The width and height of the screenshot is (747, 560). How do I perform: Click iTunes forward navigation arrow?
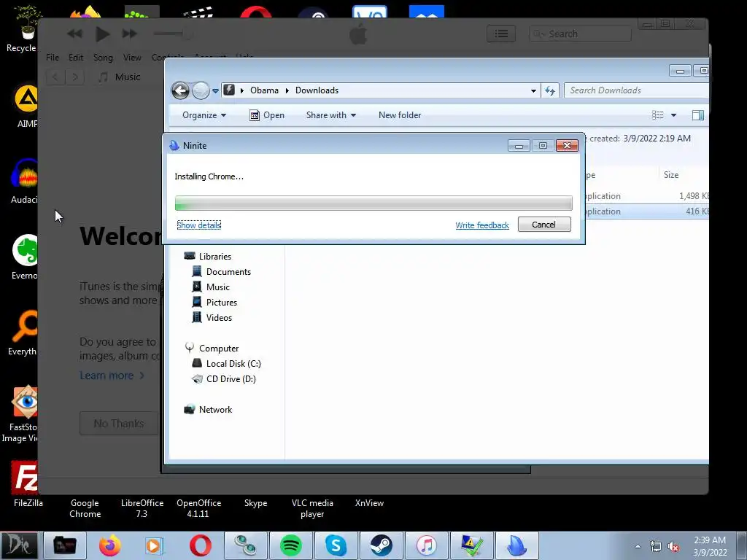[75, 77]
